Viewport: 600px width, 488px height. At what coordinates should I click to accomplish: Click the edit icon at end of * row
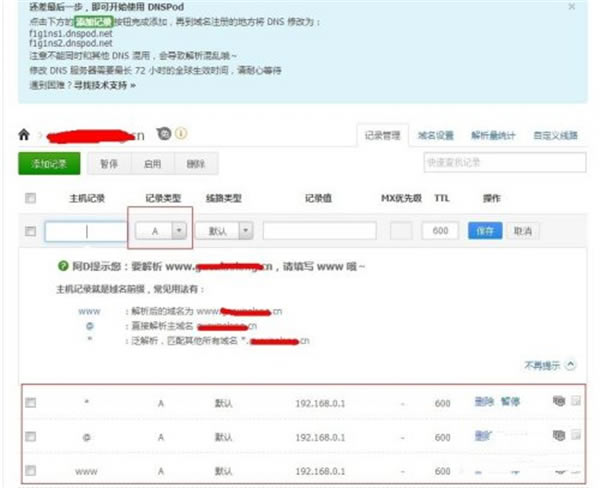(576, 401)
